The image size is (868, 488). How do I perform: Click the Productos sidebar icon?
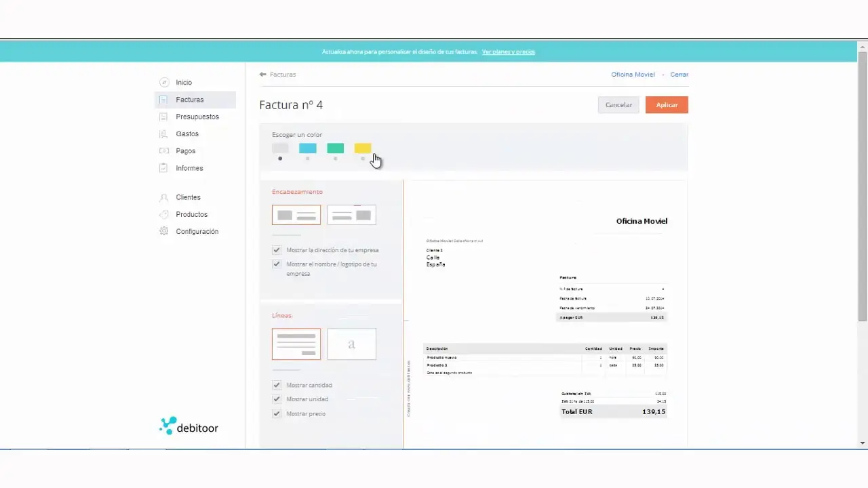163,214
